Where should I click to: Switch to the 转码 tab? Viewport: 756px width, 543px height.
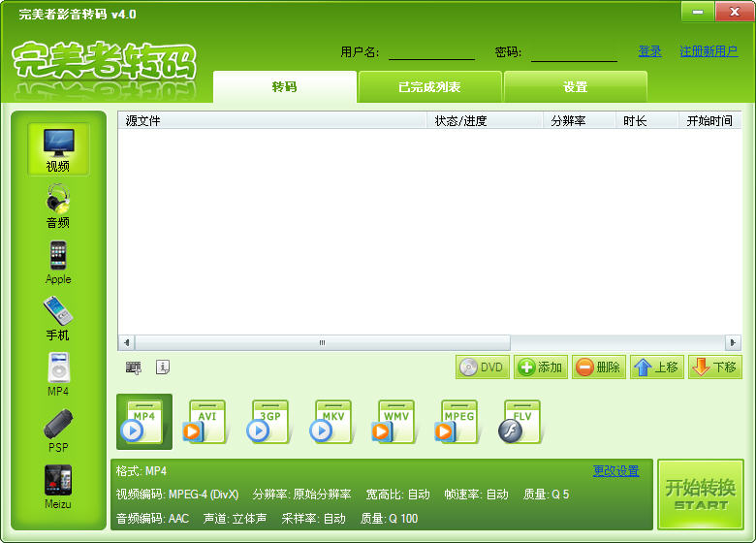pyautogui.click(x=284, y=87)
